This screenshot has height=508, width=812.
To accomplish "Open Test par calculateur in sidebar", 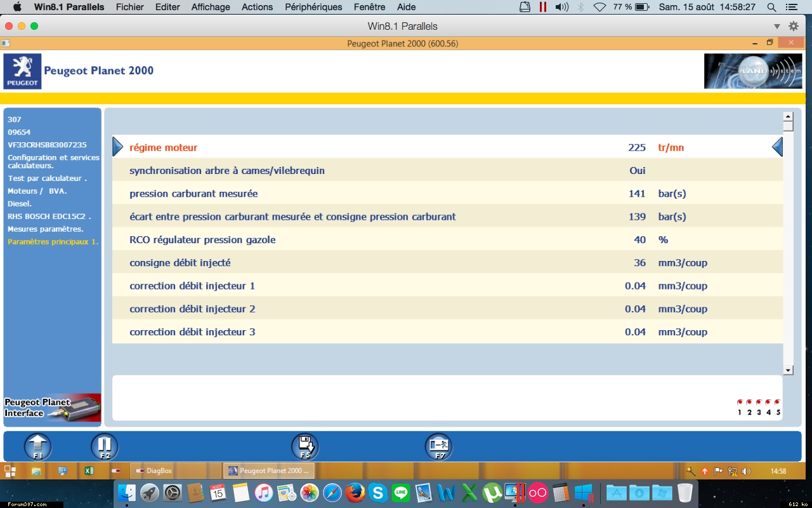I will click(47, 178).
